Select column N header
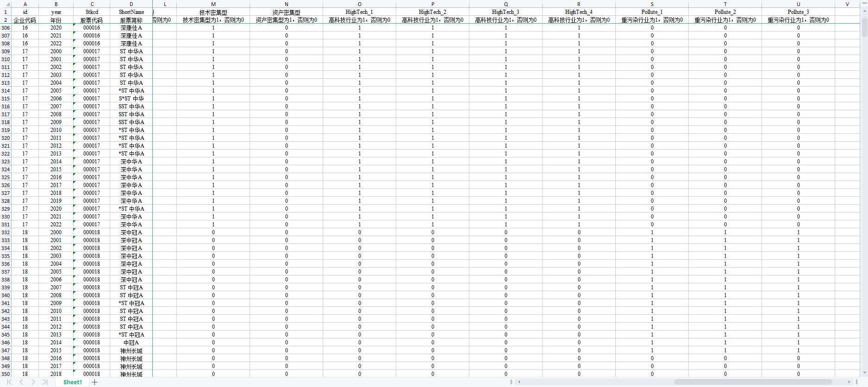This screenshot has width=868, height=387. 287,4
